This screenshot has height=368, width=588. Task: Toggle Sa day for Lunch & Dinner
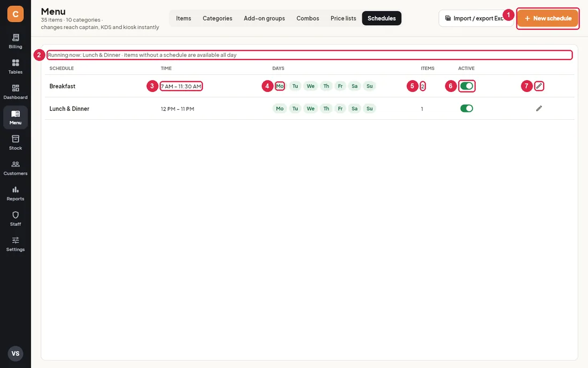[x=354, y=109]
